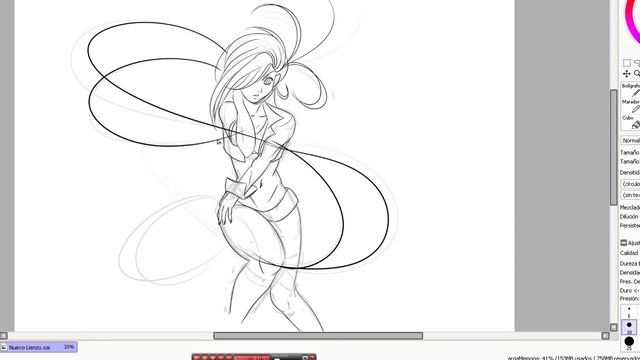Image resolution: width=640 pixels, height=360 pixels.
Task: Click the Tamaño brush size setting
Action: coord(630,152)
